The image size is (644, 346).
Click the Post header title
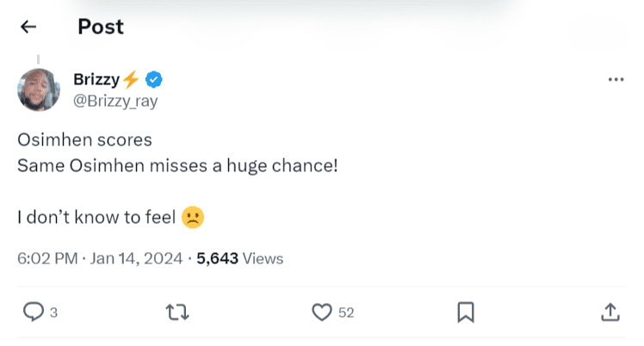coord(101,27)
